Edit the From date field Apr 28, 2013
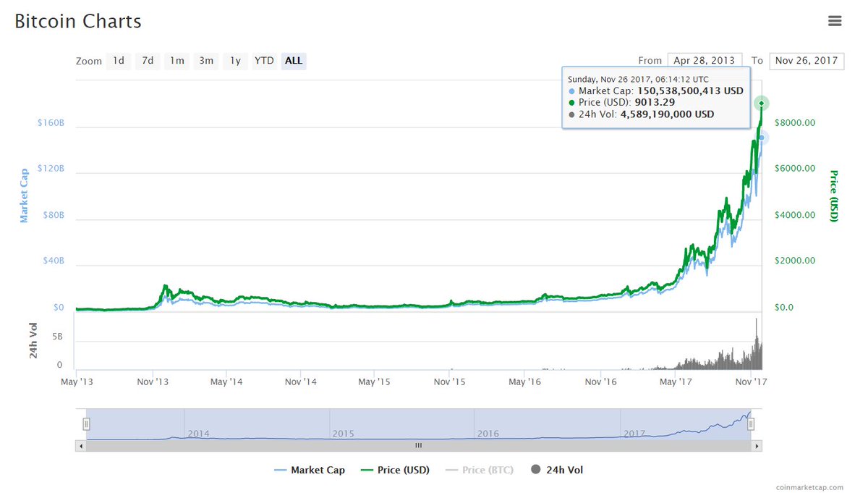This screenshot has height=493, width=868. [x=705, y=61]
